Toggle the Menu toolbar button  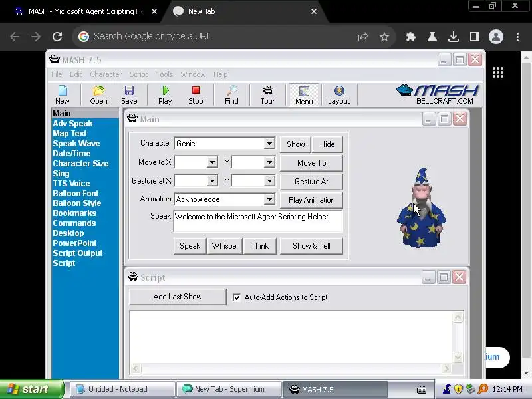click(x=304, y=95)
